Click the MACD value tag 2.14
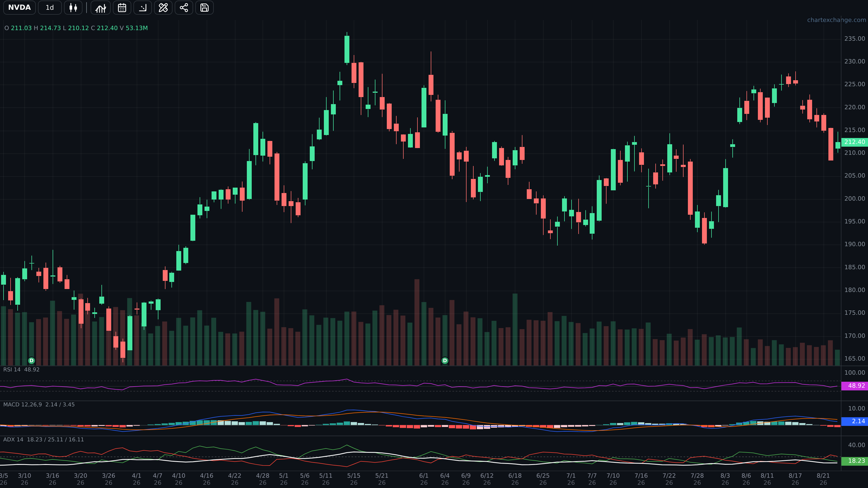Screen dimensions: 868x488 click(854, 421)
